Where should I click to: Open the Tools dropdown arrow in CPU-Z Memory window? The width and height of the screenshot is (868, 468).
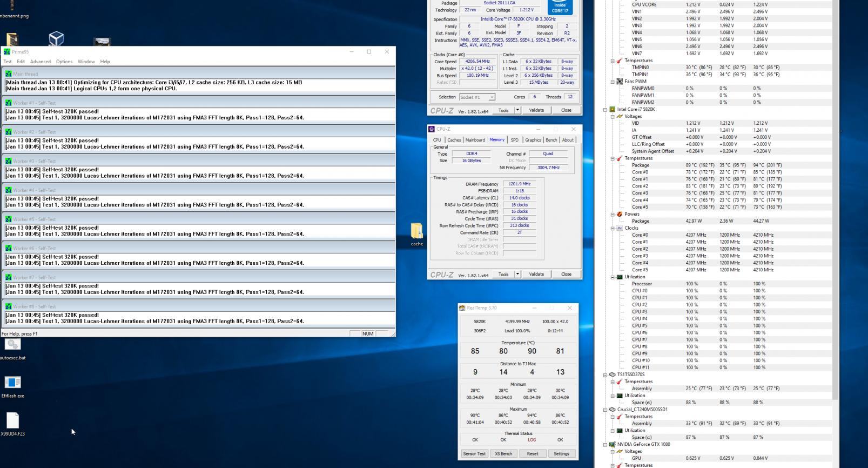(517, 274)
